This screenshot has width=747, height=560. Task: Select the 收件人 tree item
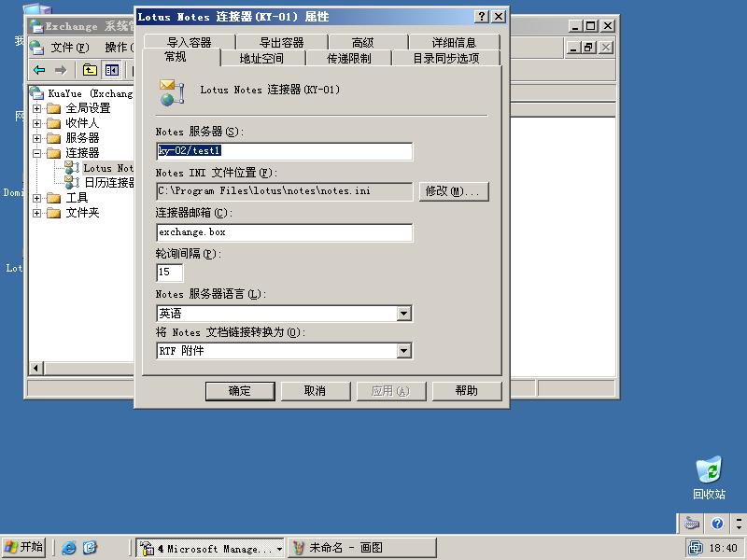[82, 123]
